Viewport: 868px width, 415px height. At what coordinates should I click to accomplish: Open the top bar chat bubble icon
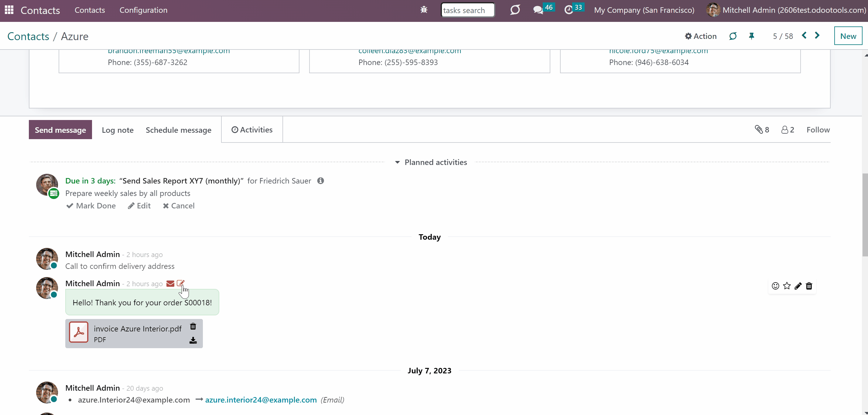[x=515, y=10]
